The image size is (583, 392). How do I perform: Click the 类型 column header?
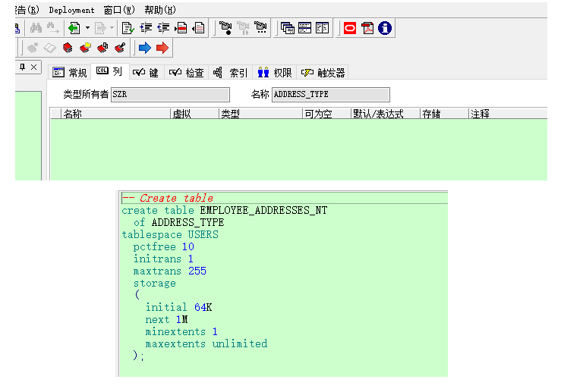(x=230, y=114)
